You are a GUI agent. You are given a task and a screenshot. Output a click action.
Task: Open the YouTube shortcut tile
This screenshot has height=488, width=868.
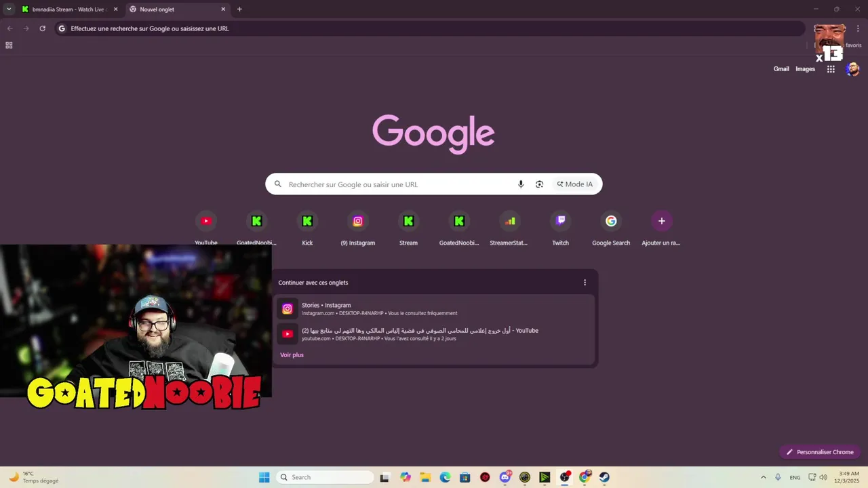tap(206, 228)
